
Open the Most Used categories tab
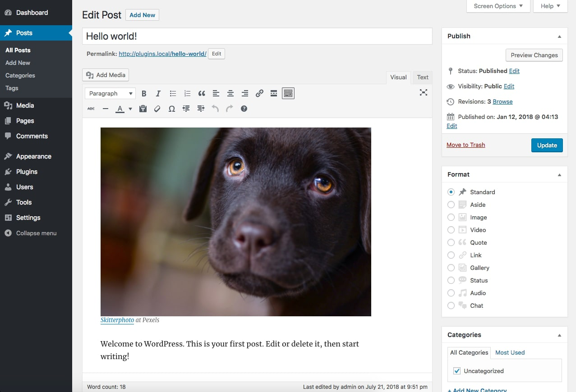[x=510, y=352]
